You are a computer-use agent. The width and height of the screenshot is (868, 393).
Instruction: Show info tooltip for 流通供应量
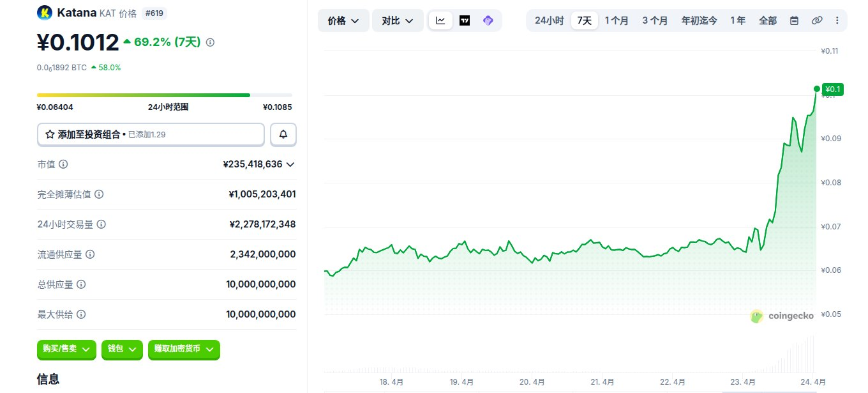point(90,254)
